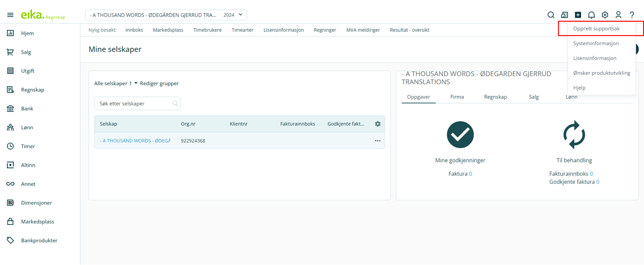Click the Søk etter selskaper search field

134,103
